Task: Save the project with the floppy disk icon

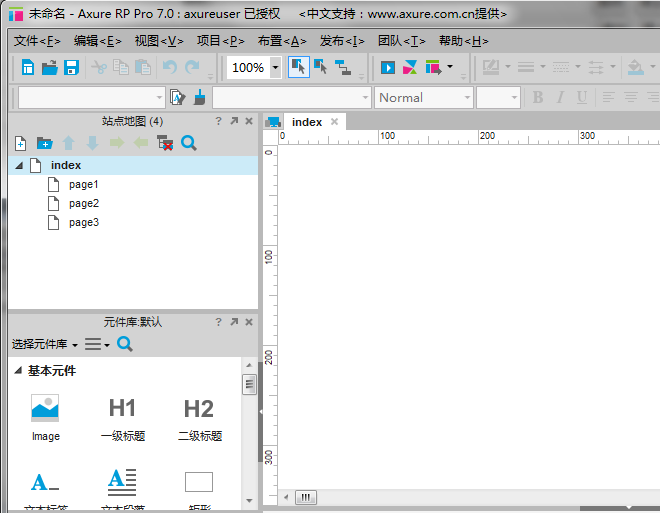Action: 71,68
